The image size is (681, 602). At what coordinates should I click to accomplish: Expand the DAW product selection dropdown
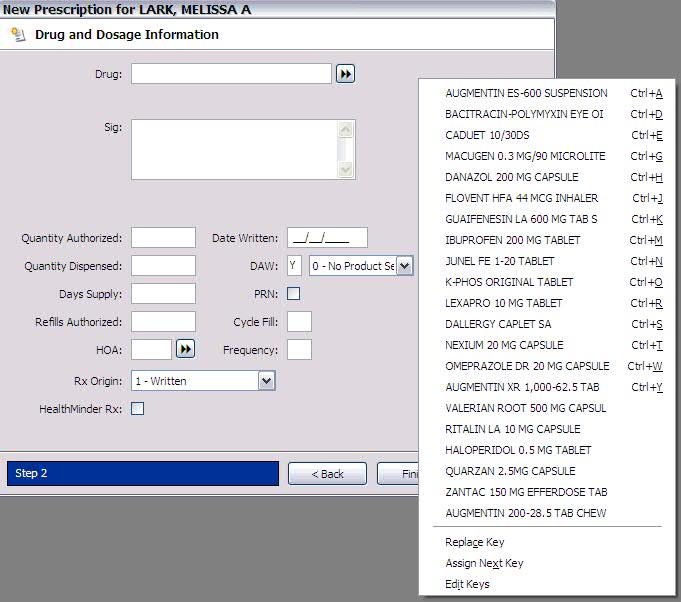point(404,266)
